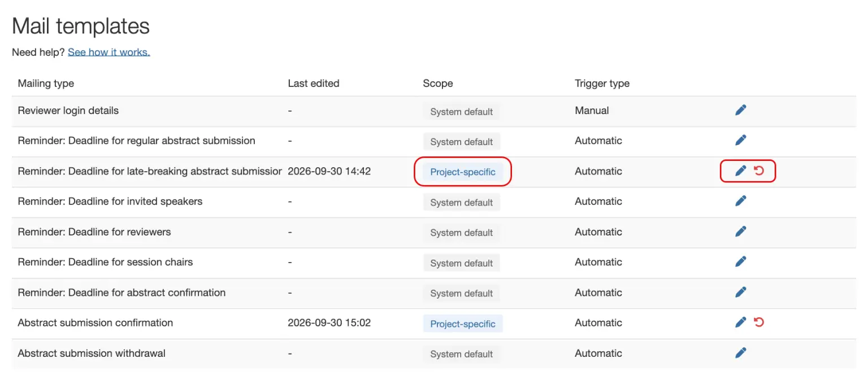Select 'Reminder: Deadline for reviewers' text
This screenshot has height=380, width=868.
point(94,232)
